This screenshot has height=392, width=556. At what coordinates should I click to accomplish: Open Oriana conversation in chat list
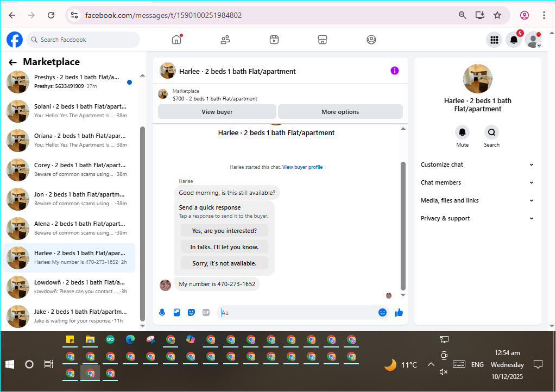(x=69, y=141)
